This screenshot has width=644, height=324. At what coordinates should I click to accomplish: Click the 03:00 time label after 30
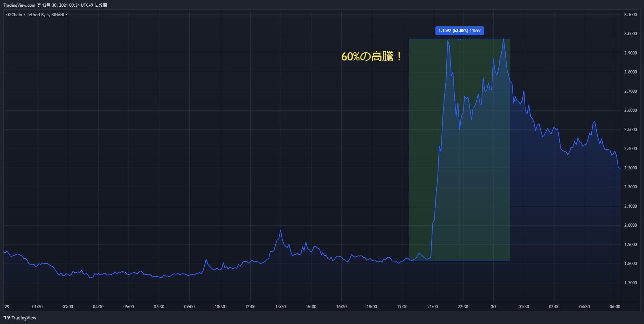click(x=554, y=307)
